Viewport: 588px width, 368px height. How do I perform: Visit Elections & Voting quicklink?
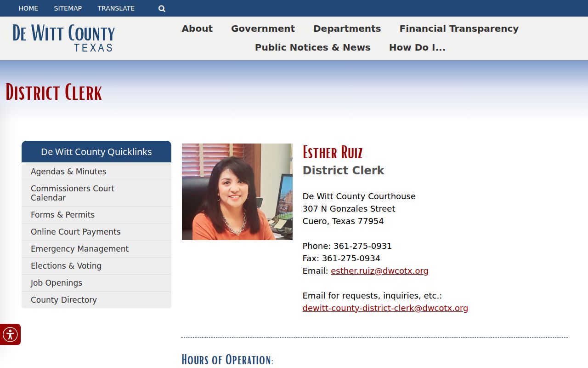click(96, 266)
